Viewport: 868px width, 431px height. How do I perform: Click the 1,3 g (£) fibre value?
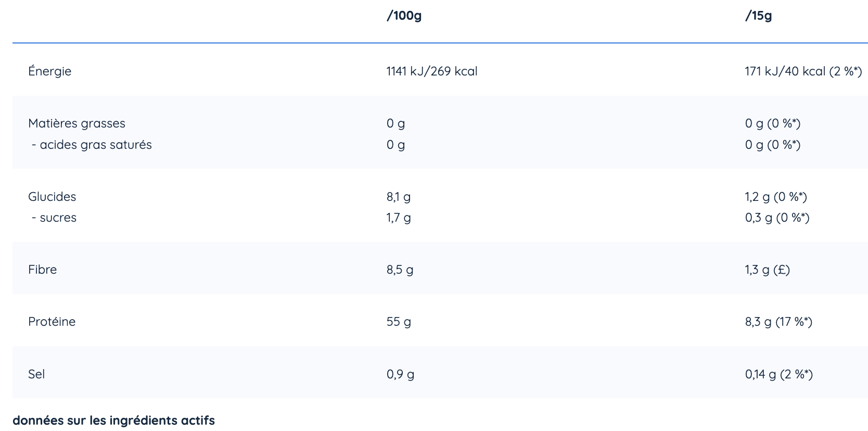[x=767, y=270]
